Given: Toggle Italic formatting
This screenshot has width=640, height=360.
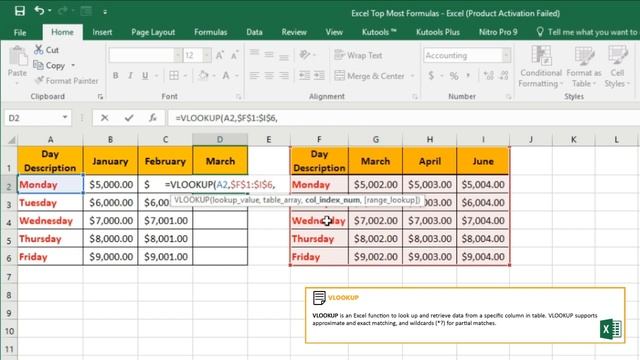Looking at the screenshot, I should (130, 76).
